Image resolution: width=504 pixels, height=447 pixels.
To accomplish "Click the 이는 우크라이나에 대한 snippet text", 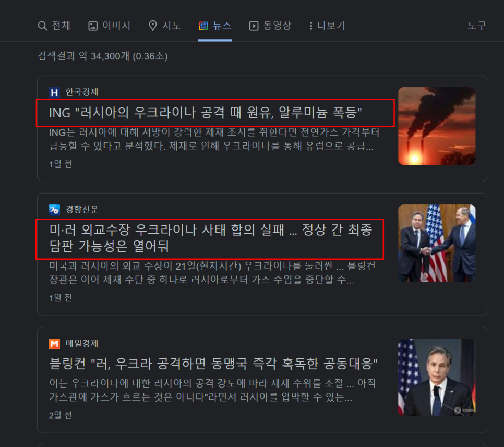I will point(212,390).
